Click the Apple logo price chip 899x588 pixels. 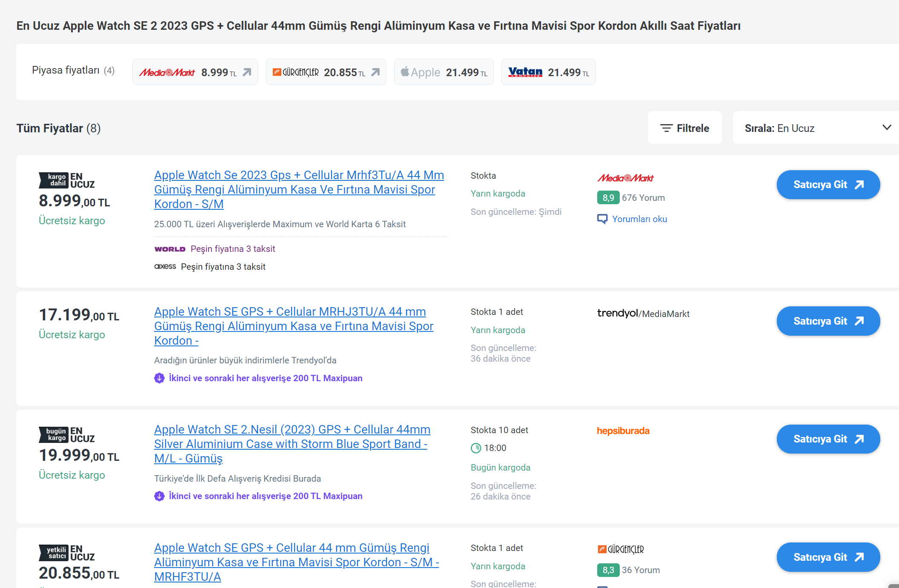pyautogui.click(x=444, y=72)
